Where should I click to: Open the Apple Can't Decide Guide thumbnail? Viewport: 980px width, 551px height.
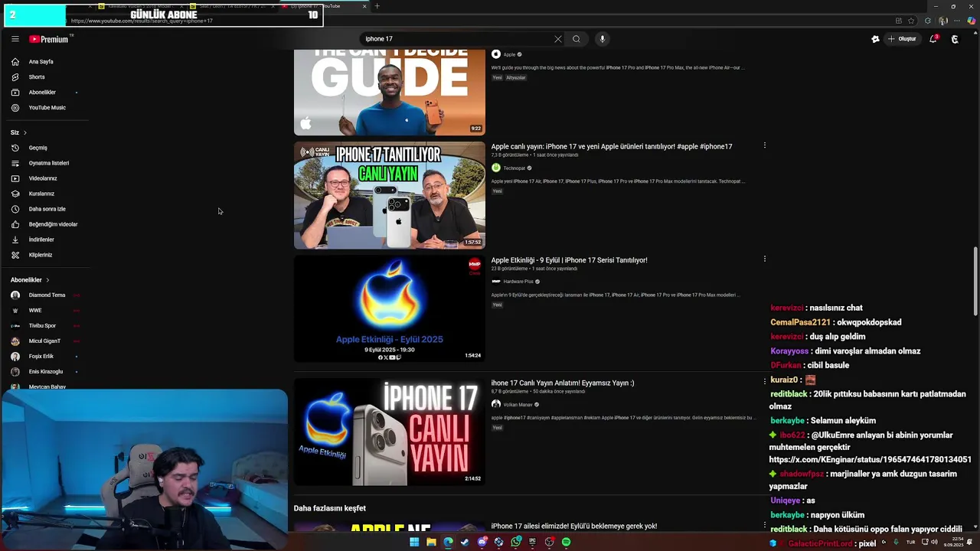click(390, 93)
